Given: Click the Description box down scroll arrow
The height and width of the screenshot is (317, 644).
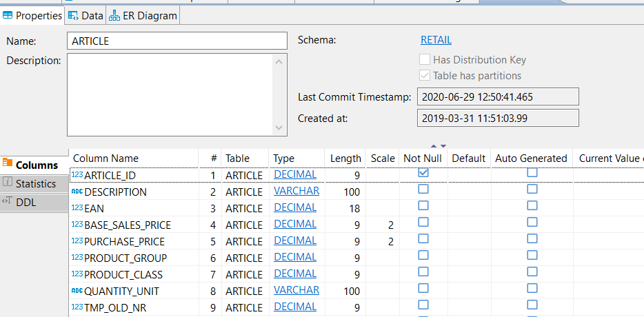Looking at the screenshot, I should (279, 127).
